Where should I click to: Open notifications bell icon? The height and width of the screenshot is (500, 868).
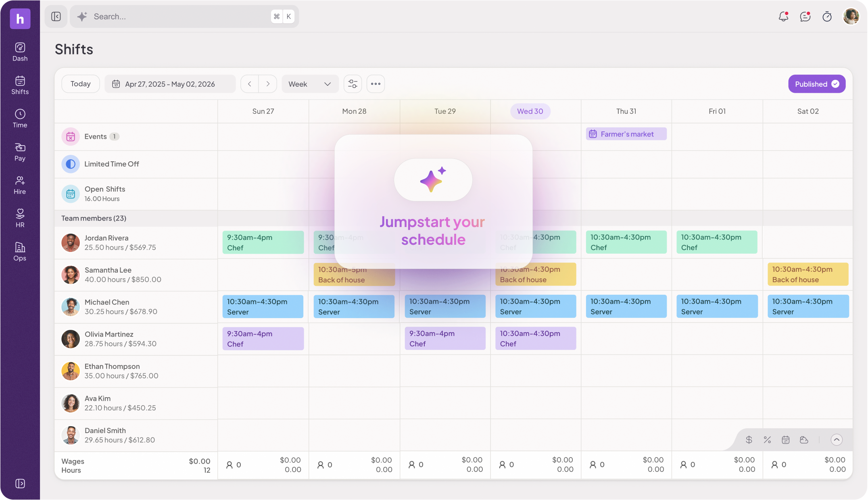[x=783, y=17]
